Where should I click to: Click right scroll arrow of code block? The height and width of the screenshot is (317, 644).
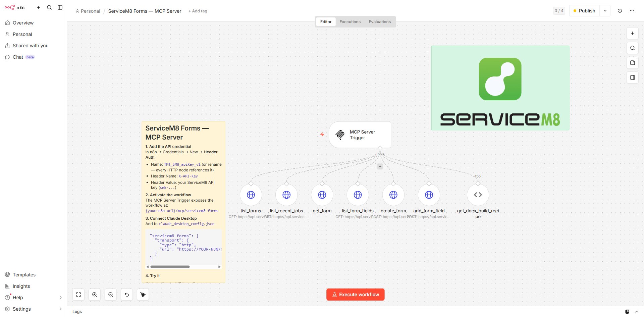[x=219, y=267]
